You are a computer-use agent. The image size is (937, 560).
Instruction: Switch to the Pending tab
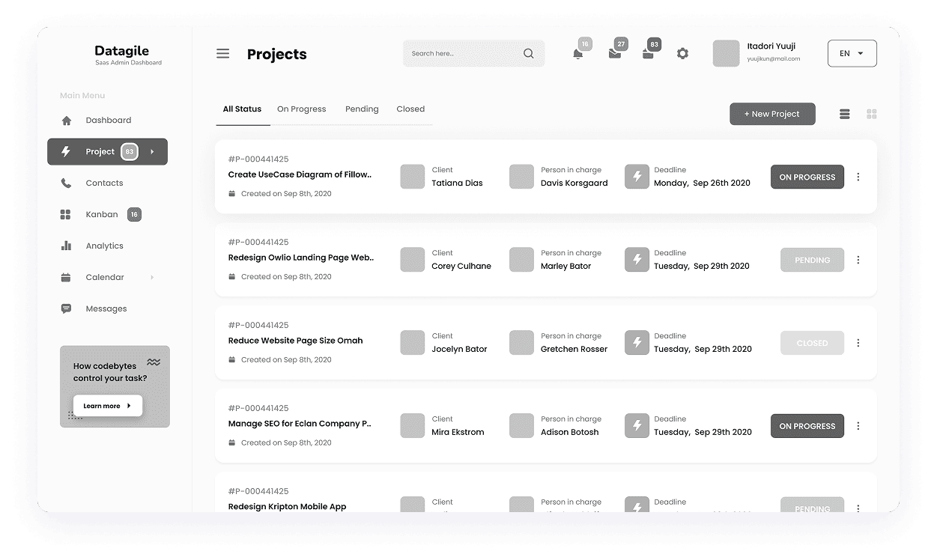(x=362, y=109)
